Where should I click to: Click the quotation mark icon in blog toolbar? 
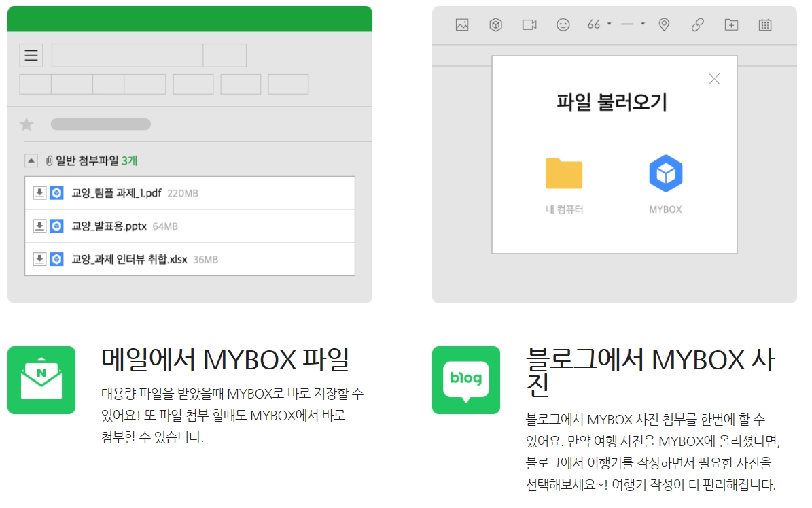pyautogui.click(x=593, y=24)
